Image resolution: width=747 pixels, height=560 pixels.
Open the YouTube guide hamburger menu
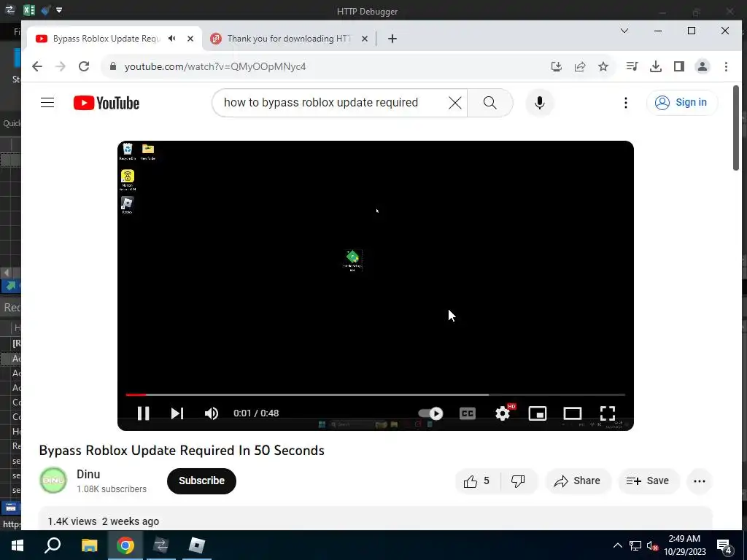tap(47, 103)
